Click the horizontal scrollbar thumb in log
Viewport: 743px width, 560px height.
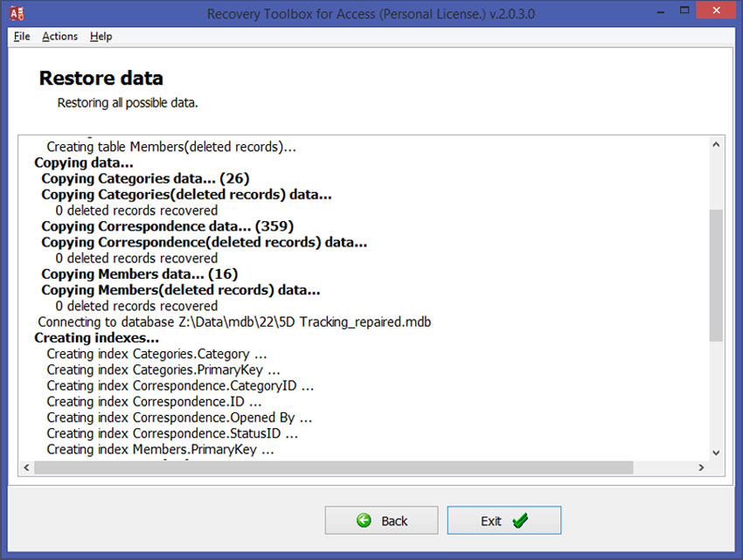334,467
